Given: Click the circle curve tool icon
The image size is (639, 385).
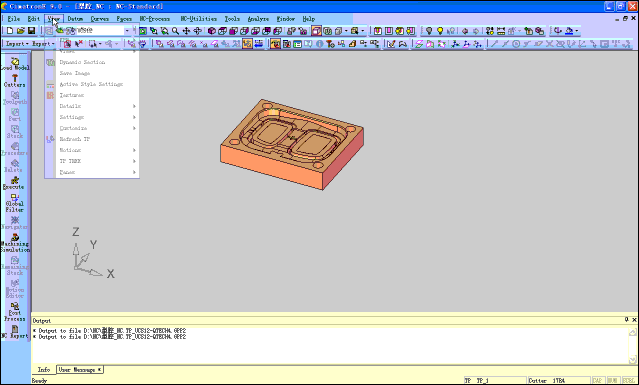Looking at the screenshot, I should coord(516,44).
